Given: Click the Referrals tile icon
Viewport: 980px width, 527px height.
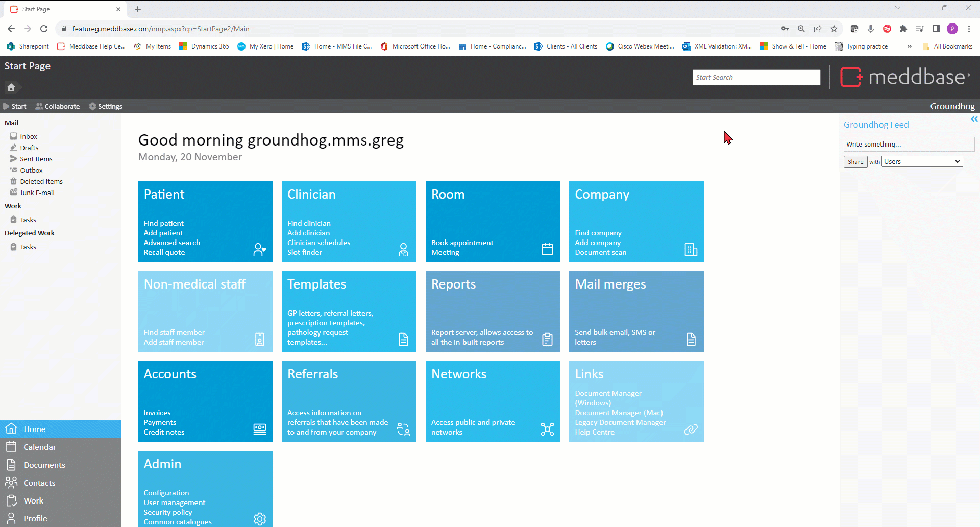Looking at the screenshot, I should [403, 429].
